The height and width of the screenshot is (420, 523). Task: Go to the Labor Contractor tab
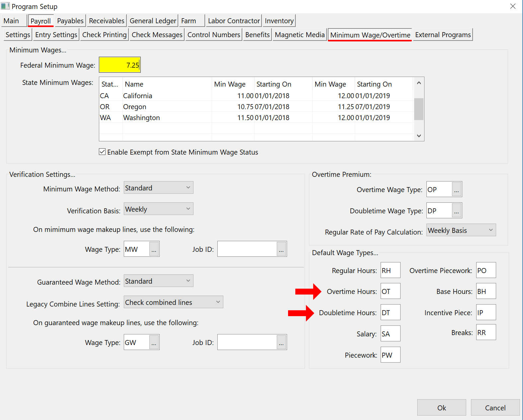(x=234, y=21)
